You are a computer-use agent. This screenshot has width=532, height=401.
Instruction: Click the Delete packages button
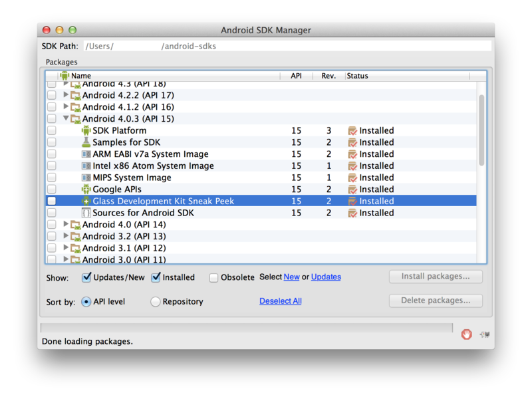pyautogui.click(x=436, y=301)
